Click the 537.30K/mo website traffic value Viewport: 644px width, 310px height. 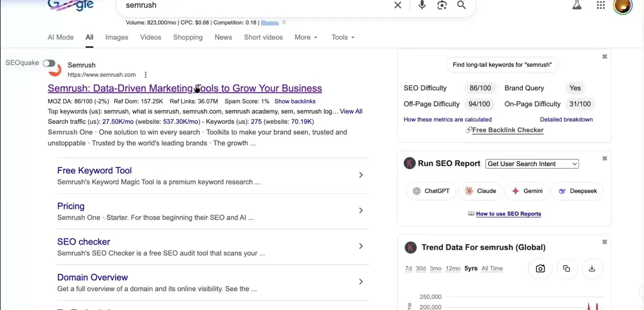(x=181, y=122)
